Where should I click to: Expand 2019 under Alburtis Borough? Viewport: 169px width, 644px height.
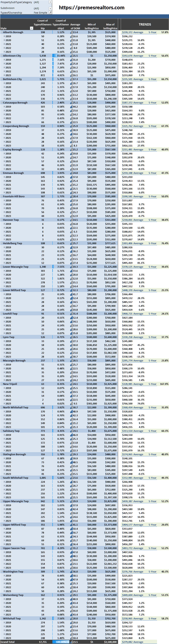(x=4, y=36)
